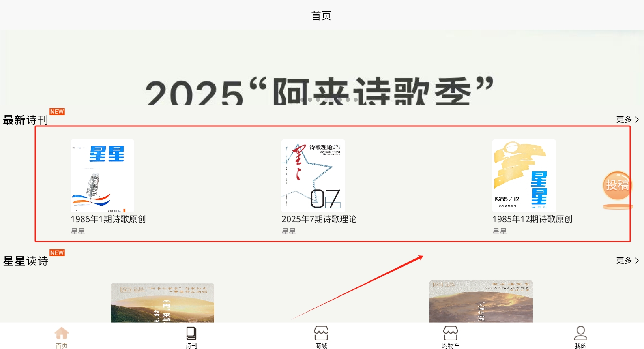Open the 2025年7期诗歌理论 cover thumbnail
Screen dimensions: 644x349
click(x=313, y=176)
